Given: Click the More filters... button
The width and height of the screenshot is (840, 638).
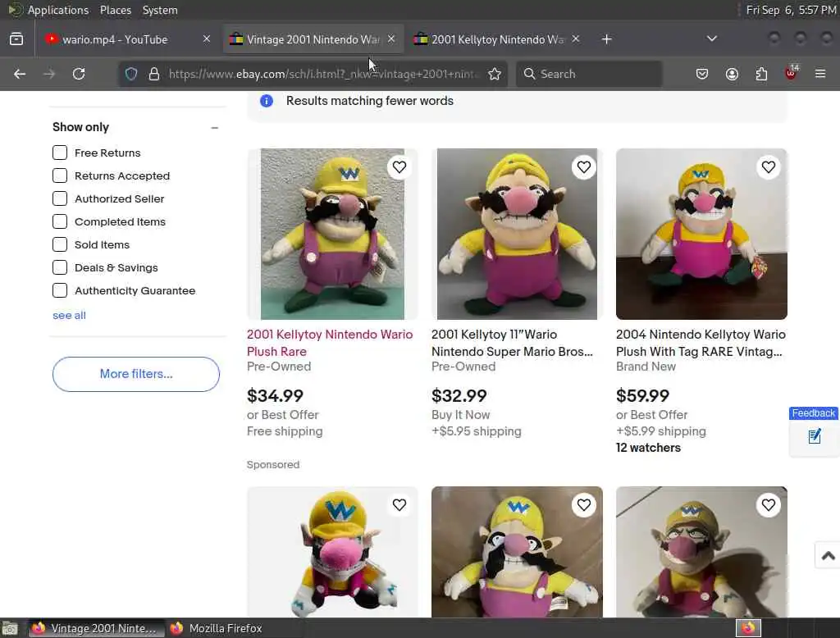Looking at the screenshot, I should click(x=136, y=374).
